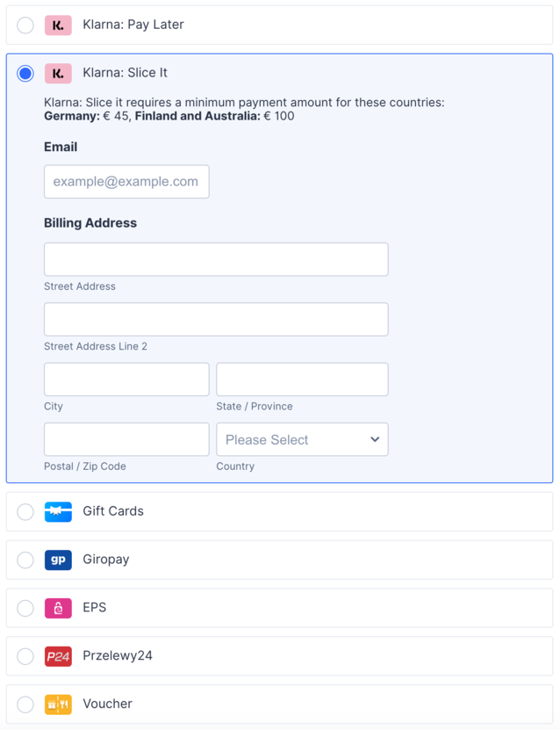Click the Email input field
The image size is (560, 730).
(126, 182)
